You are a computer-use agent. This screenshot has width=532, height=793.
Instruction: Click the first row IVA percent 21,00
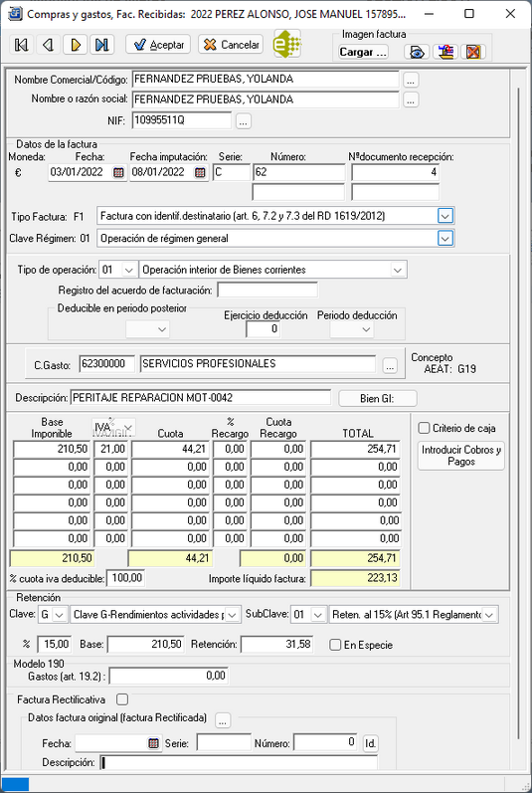click(x=111, y=449)
